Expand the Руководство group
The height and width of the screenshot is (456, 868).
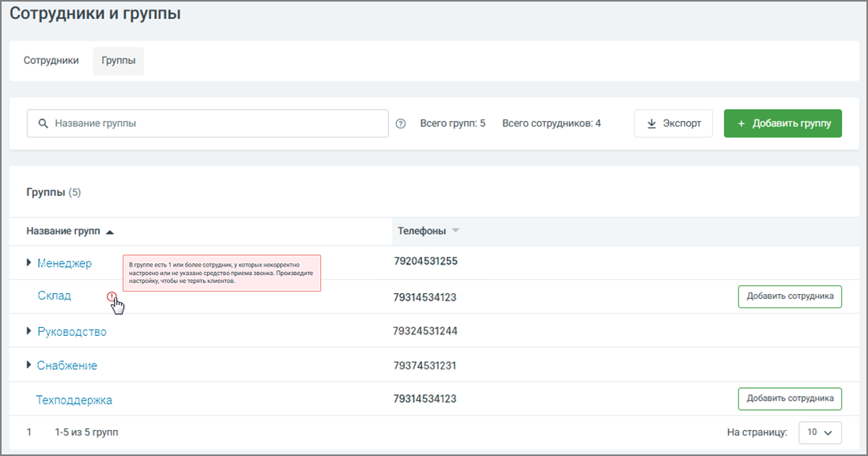[28, 331]
